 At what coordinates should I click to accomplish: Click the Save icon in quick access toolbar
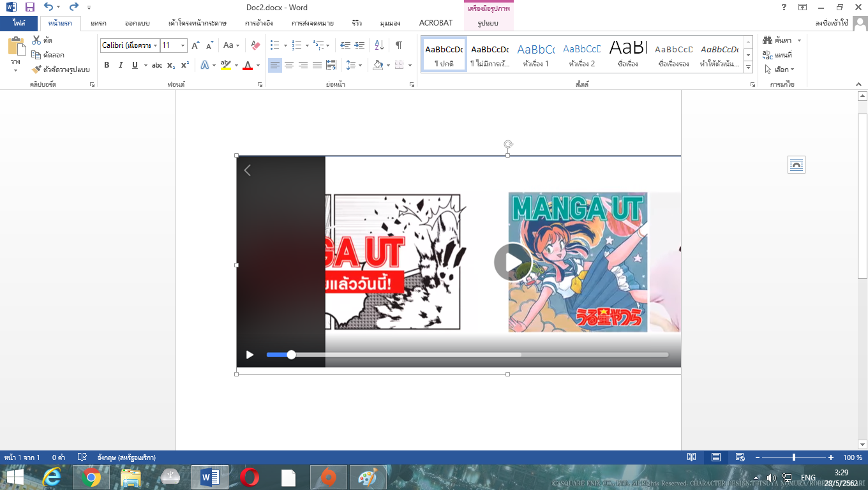[30, 8]
